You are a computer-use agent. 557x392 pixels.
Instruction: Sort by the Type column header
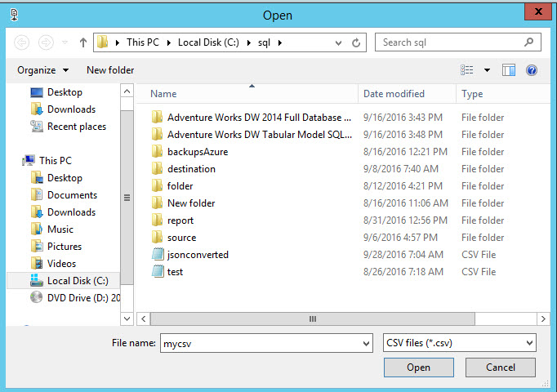(472, 94)
